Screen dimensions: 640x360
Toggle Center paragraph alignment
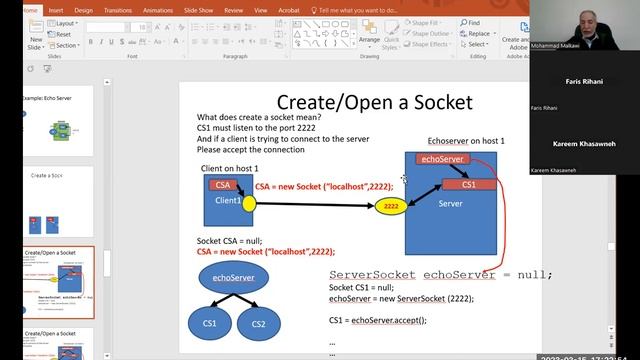tap(205, 42)
